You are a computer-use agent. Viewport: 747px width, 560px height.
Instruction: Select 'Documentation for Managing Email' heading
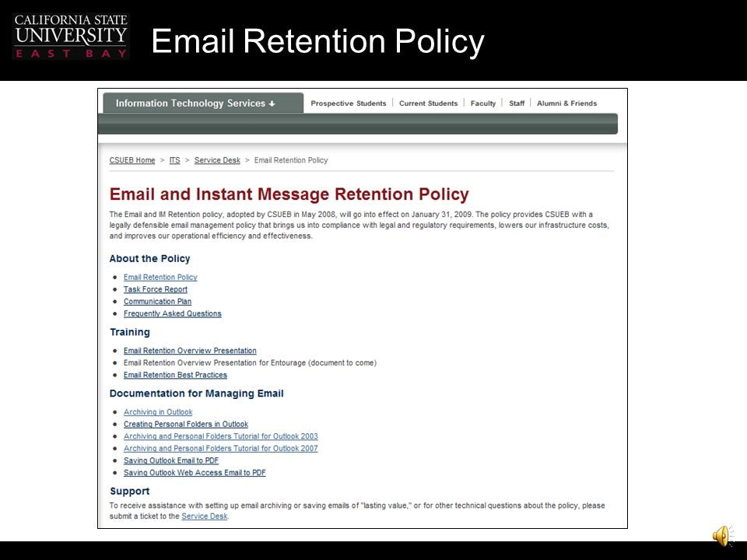[x=196, y=394]
